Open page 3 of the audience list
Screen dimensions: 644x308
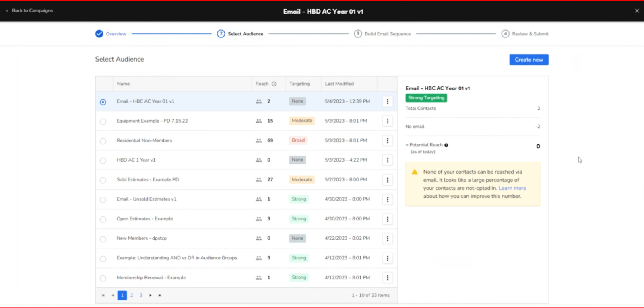click(141, 295)
